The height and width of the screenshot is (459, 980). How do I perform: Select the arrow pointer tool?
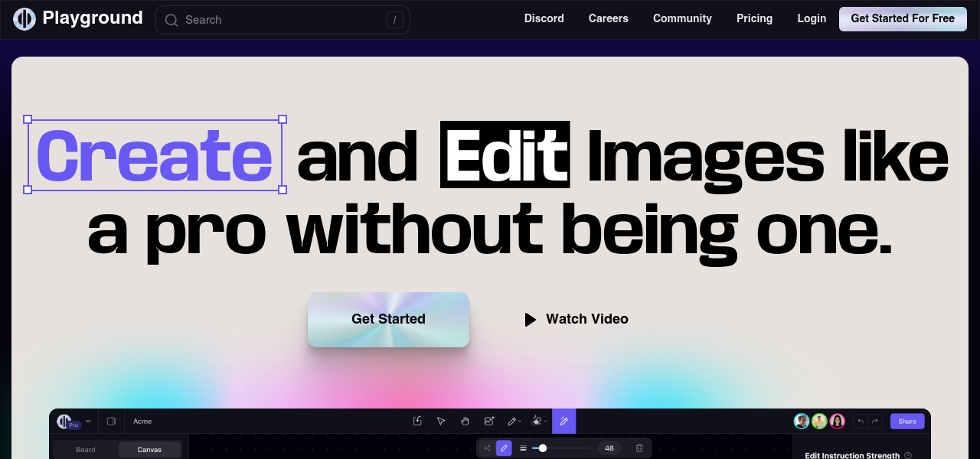[441, 421]
